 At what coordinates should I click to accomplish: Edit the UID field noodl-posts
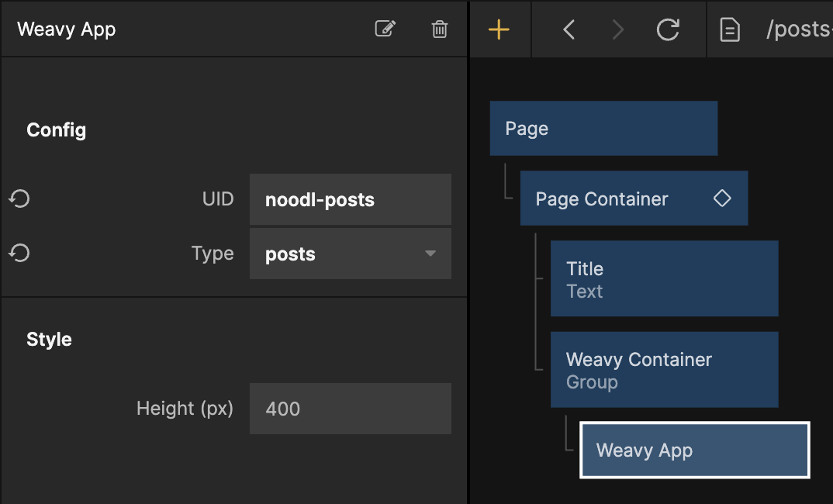click(350, 200)
